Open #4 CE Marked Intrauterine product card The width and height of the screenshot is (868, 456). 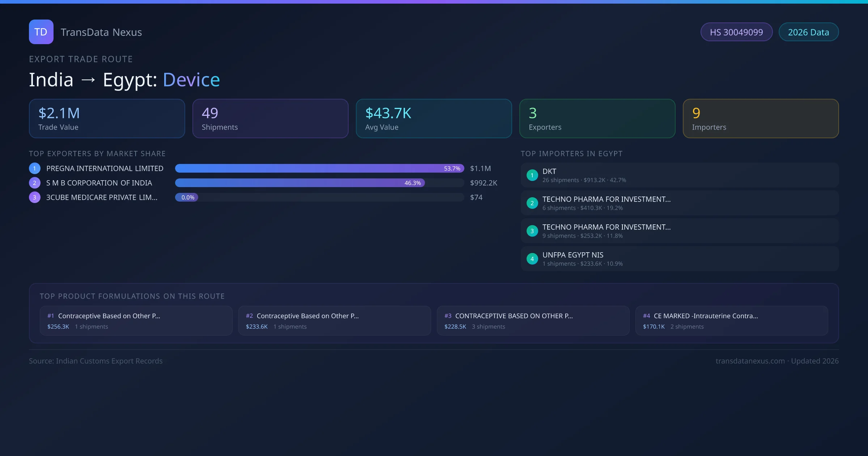731,321
